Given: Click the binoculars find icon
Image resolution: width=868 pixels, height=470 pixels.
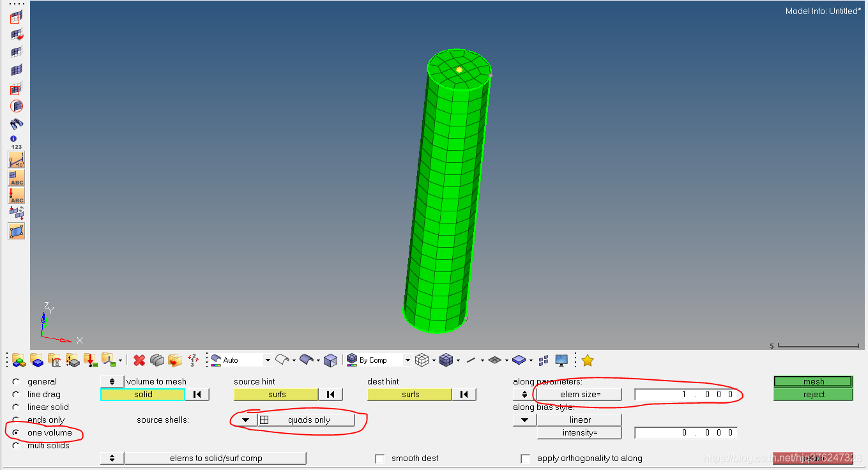Looking at the screenshot, I should coord(17,124).
